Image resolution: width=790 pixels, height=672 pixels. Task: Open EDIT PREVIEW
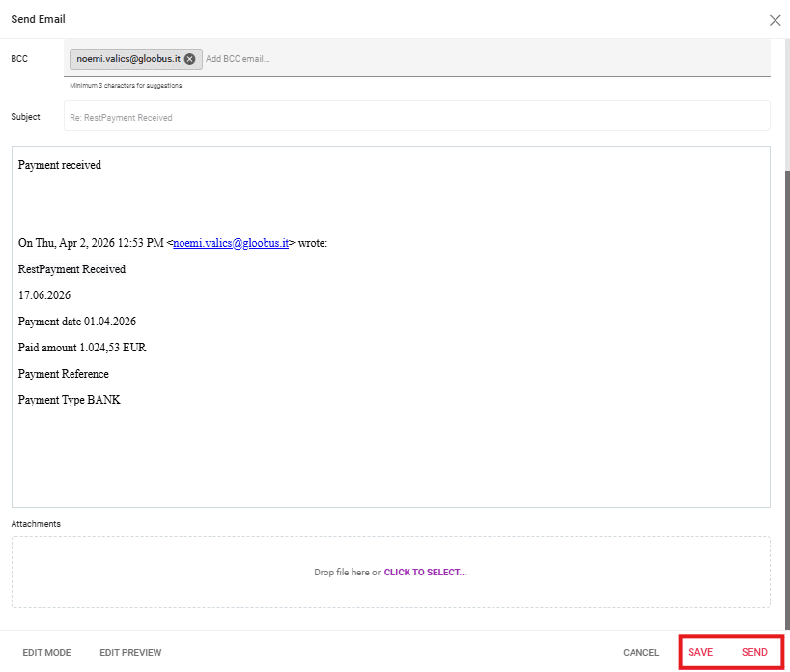(x=130, y=653)
